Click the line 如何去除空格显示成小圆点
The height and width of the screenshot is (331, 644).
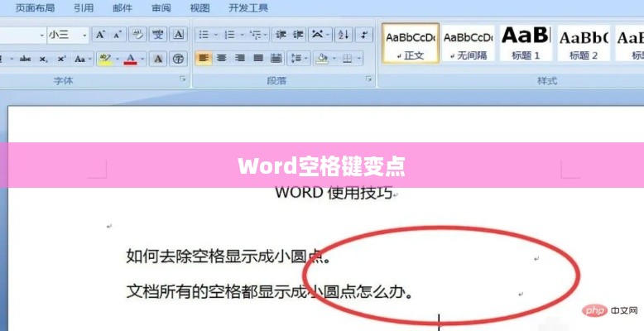[228, 257]
